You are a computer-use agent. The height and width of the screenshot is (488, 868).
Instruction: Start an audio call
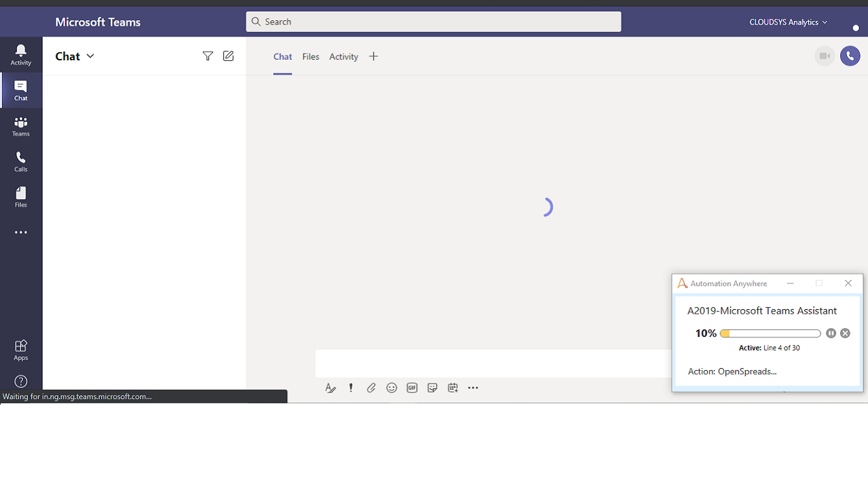click(x=850, y=56)
